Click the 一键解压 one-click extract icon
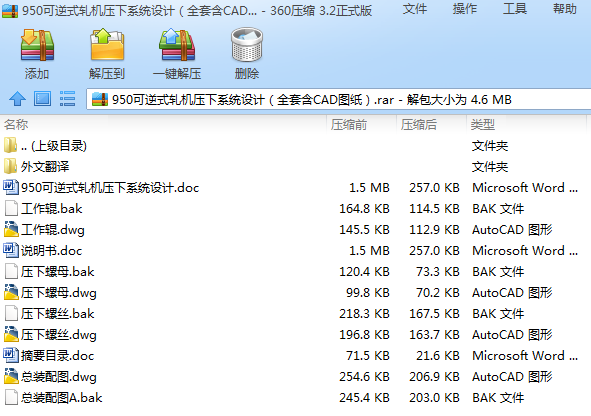 point(177,45)
